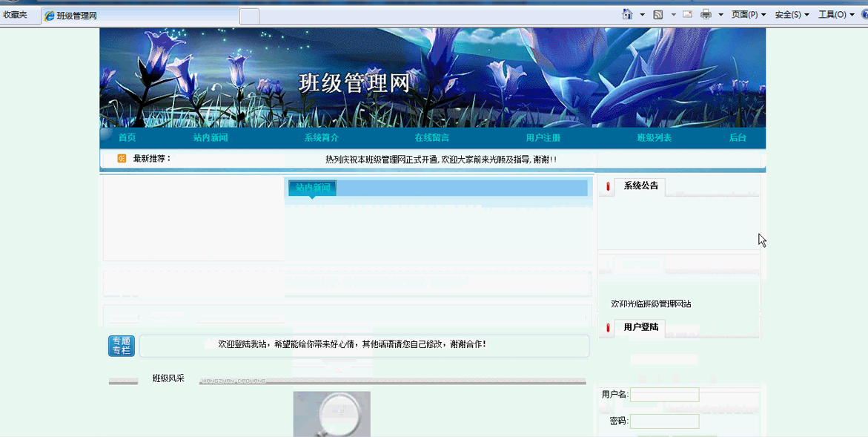This screenshot has width=868, height=437.
Task: Expand the RSS feeds dropdown arrow
Action: (x=674, y=15)
